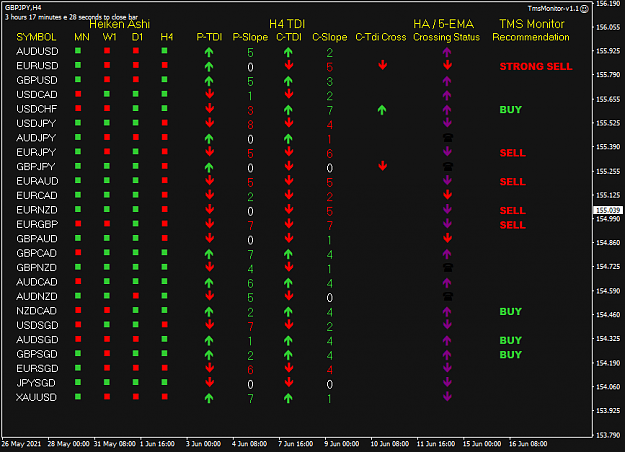Click the SELL recommendation for EURJPY

pos(513,153)
